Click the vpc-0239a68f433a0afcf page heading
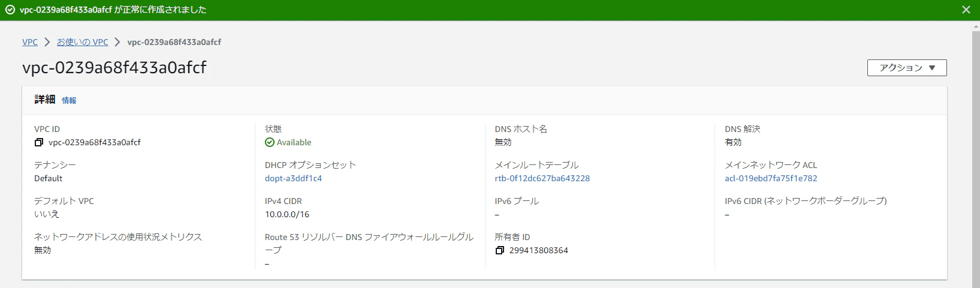980x288 pixels. 114,67
